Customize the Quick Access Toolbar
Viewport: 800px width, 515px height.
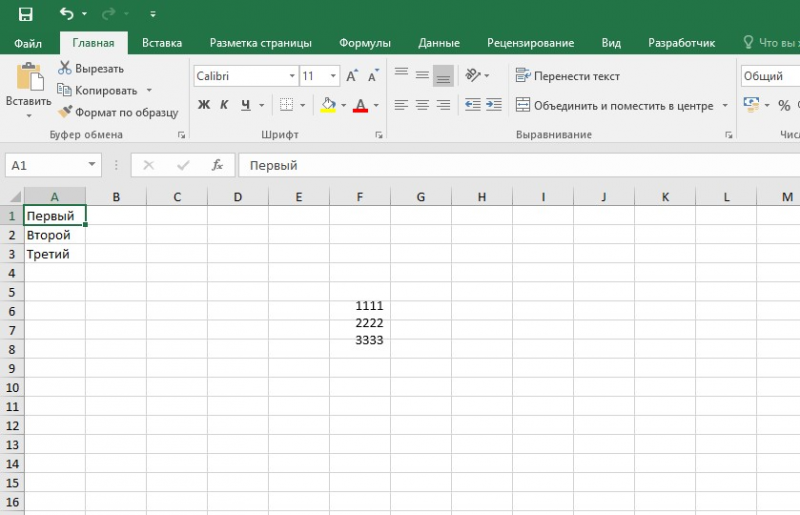click(153, 14)
